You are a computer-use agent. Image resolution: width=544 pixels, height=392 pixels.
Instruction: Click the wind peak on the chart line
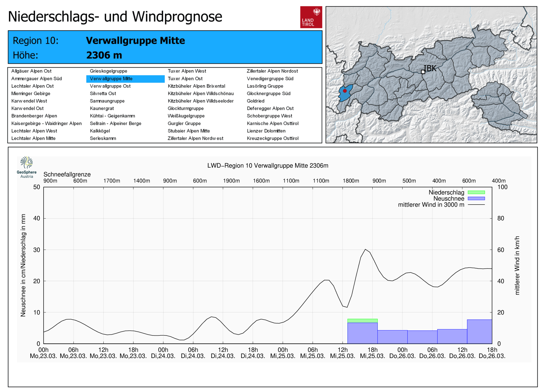pos(365,250)
